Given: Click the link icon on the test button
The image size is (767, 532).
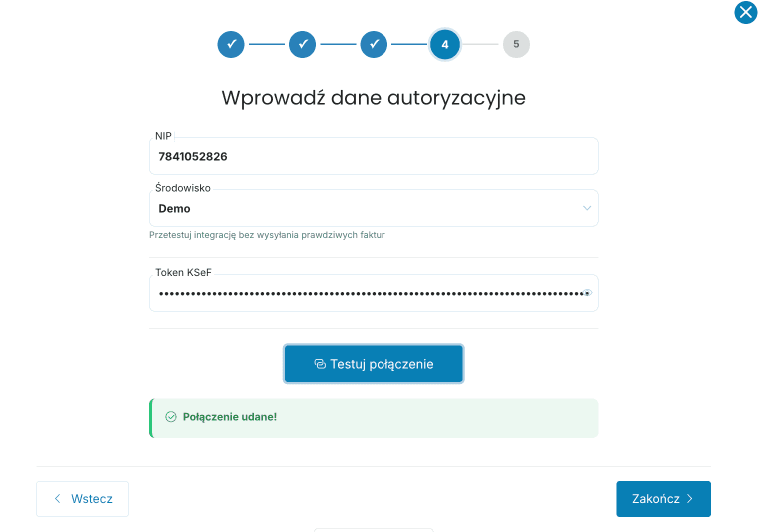Looking at the screenshot, I should click(x=320, y=364).
